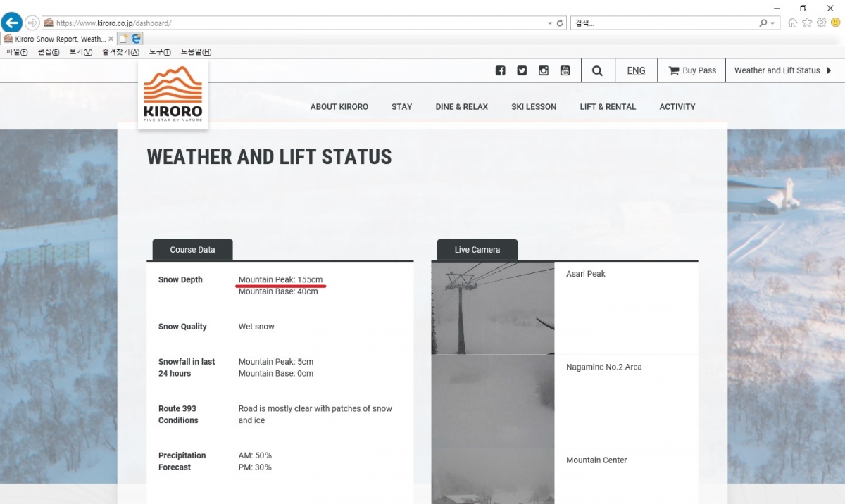This screenshot has height=504, width=845.
Task: Click the 'AM: 50%' precipitation value
Action: point(255,455)
